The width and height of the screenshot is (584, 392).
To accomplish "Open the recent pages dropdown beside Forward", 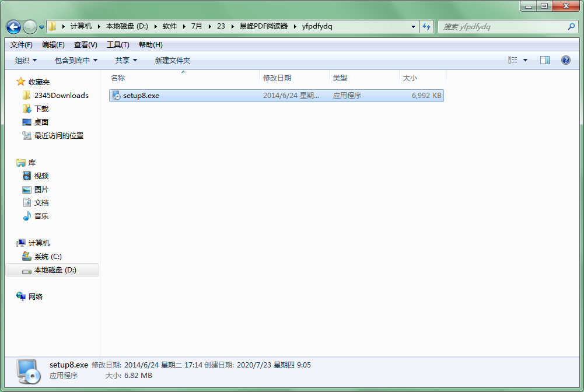I will point(41,27).
